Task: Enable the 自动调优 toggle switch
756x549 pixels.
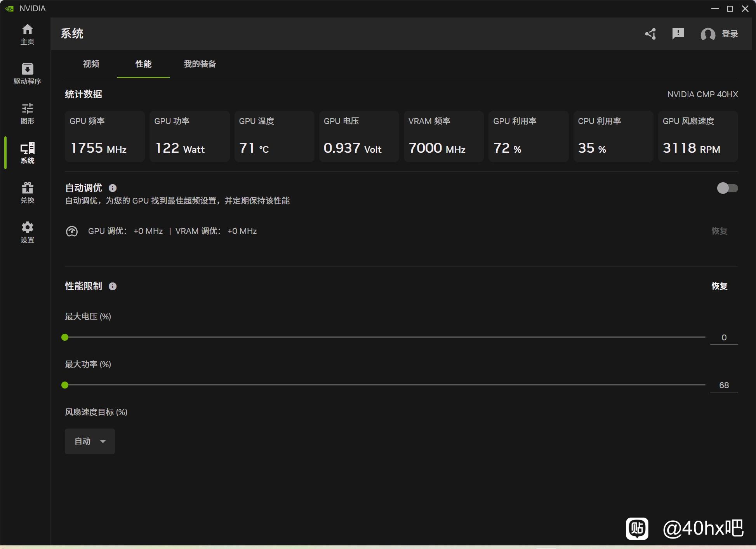Action: click(x=727, y=188)
